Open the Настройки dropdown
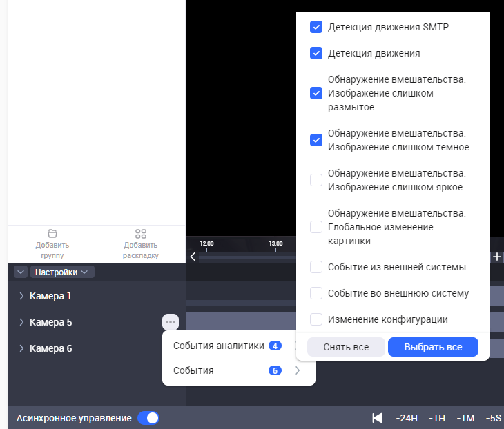Screen dimensions: 504x429 click(61, 272)
